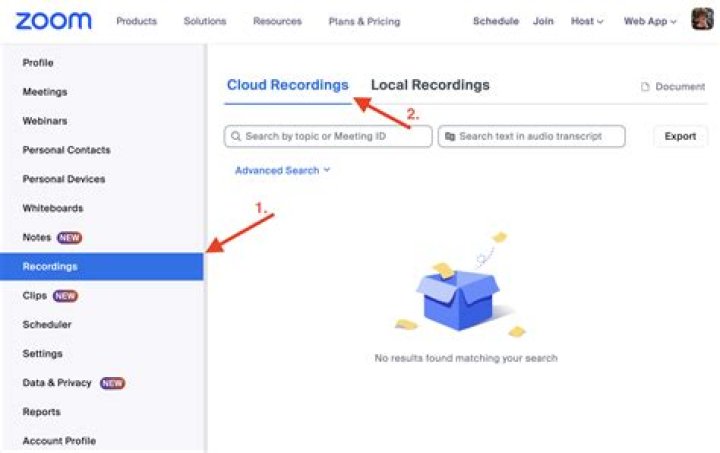The height and width of the screenshot is (453, 720).
Task: Open Plans & Pricing menu
Action: 364,21
